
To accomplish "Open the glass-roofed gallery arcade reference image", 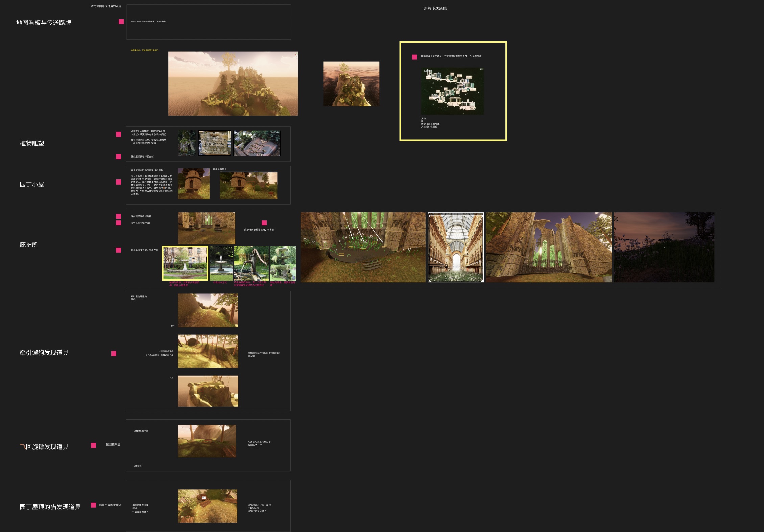I will 456,247.
